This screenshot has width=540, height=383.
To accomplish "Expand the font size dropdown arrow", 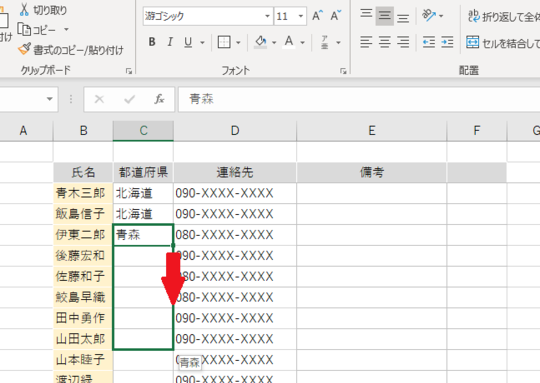I will coord(301,16).
